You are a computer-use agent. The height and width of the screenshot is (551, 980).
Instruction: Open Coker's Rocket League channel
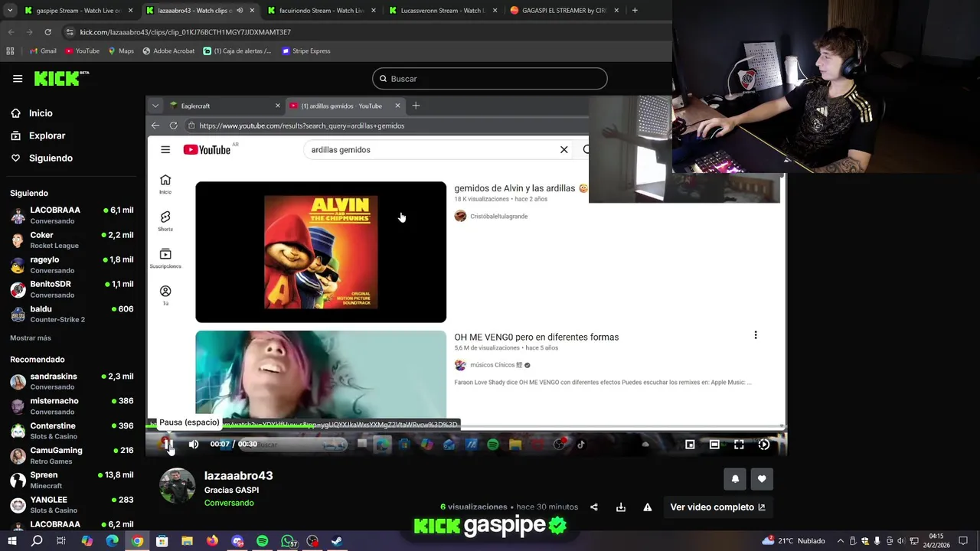pos(72,240)
